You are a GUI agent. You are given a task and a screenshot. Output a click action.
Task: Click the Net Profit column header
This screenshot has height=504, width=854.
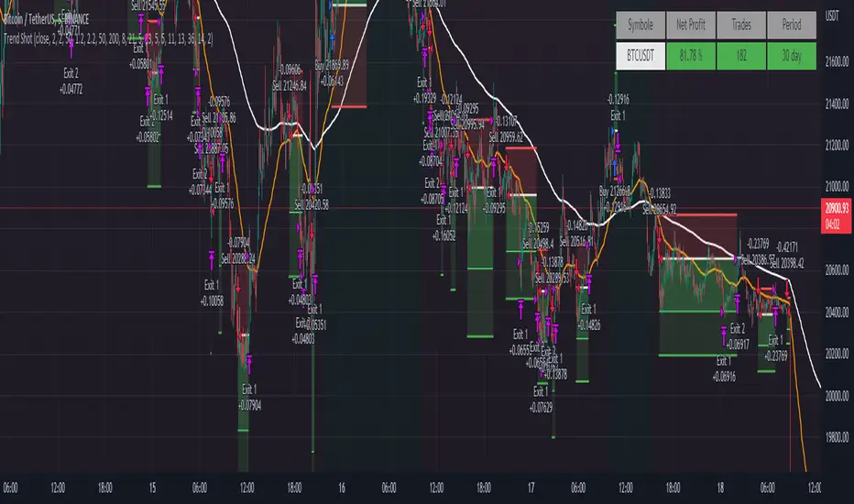(x=692, y=27)
